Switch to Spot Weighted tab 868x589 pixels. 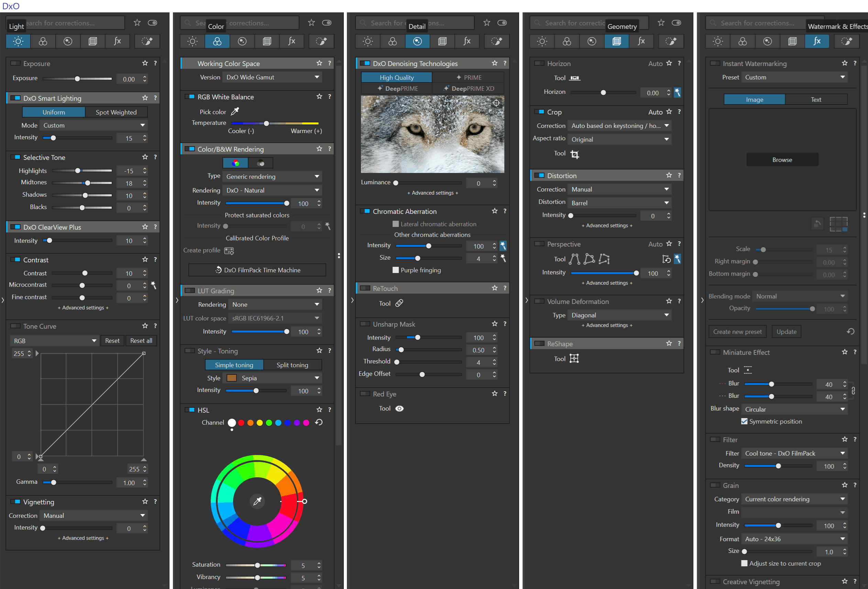(116, 112)
